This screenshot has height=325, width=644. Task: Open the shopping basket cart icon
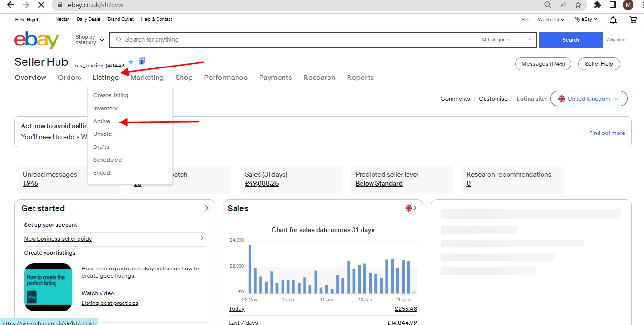633,20
